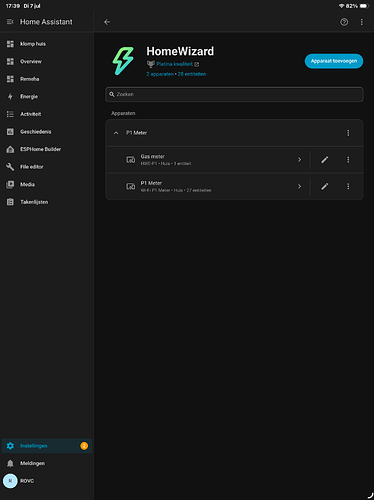Open the ROVC user profile
The image size is (374, 500).
[47, 481]
